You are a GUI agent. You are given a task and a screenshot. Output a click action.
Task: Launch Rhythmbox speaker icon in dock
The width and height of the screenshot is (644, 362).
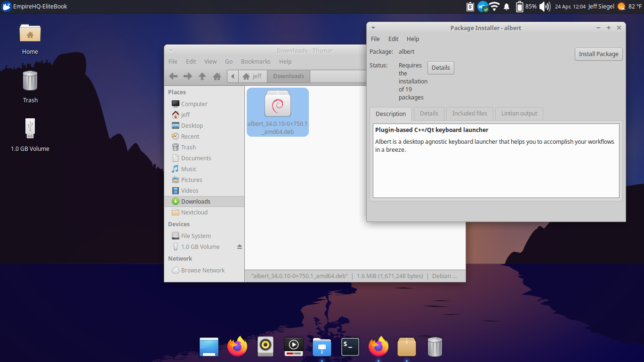coord(266,347)
